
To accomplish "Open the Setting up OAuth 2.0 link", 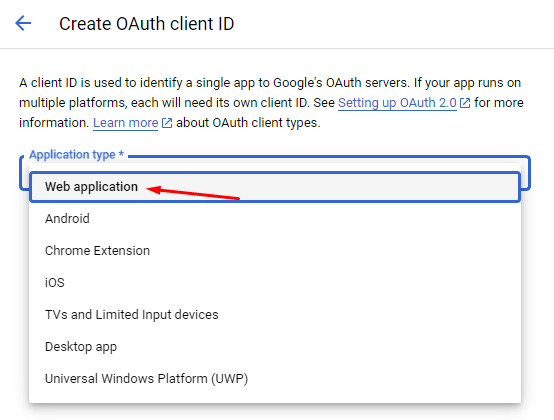I will coord(397,103).
